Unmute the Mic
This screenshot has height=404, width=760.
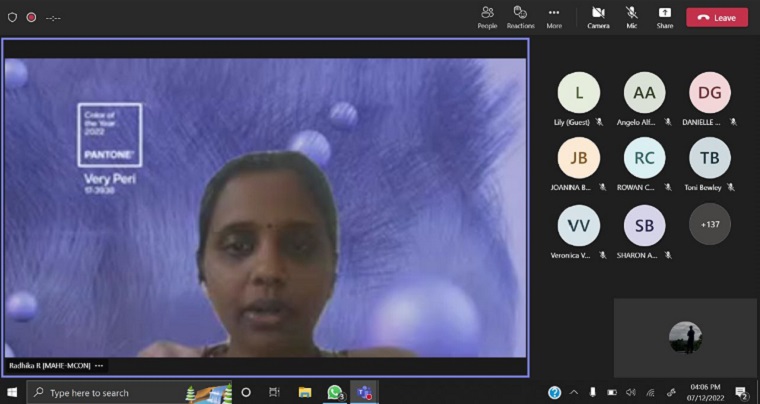tap(632, 16)
